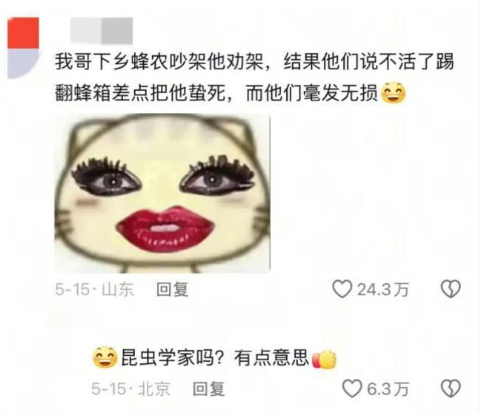Dislike the 山东 comment via broken heart
480x413 pixels.
point(451,289)
